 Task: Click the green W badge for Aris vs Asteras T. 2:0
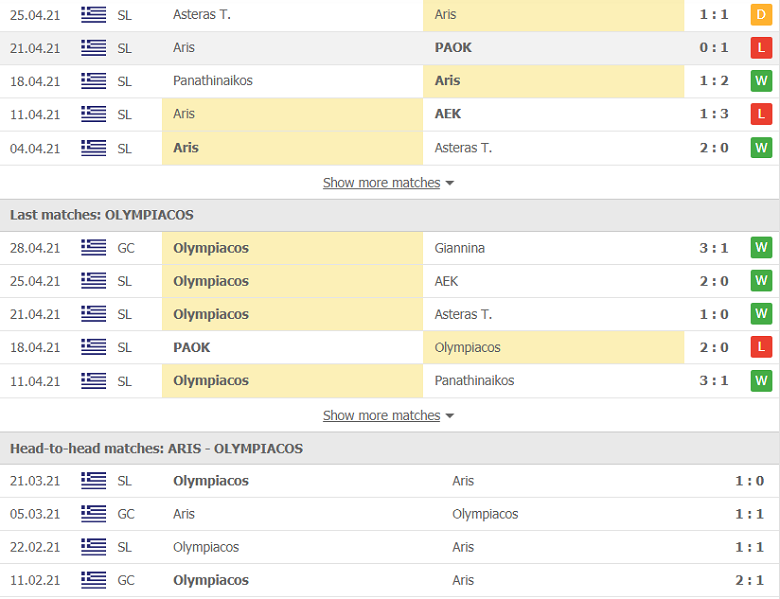pos(761,148)
